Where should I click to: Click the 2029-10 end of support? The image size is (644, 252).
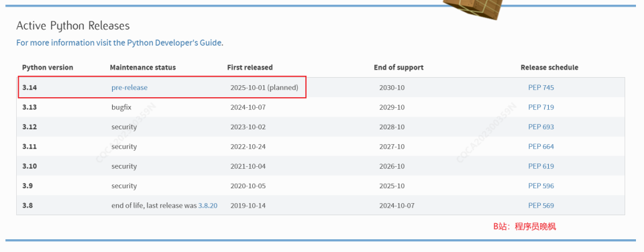click(392, 107)
